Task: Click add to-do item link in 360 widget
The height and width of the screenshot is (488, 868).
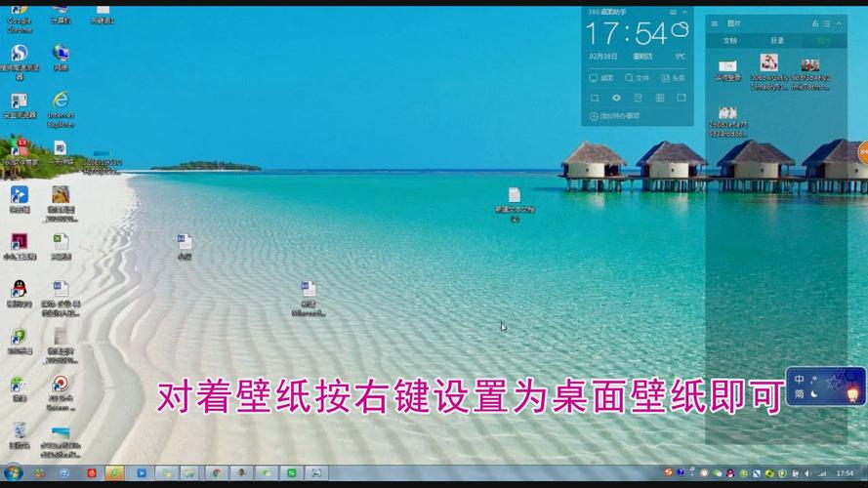Action: click(x=614, y=116)
